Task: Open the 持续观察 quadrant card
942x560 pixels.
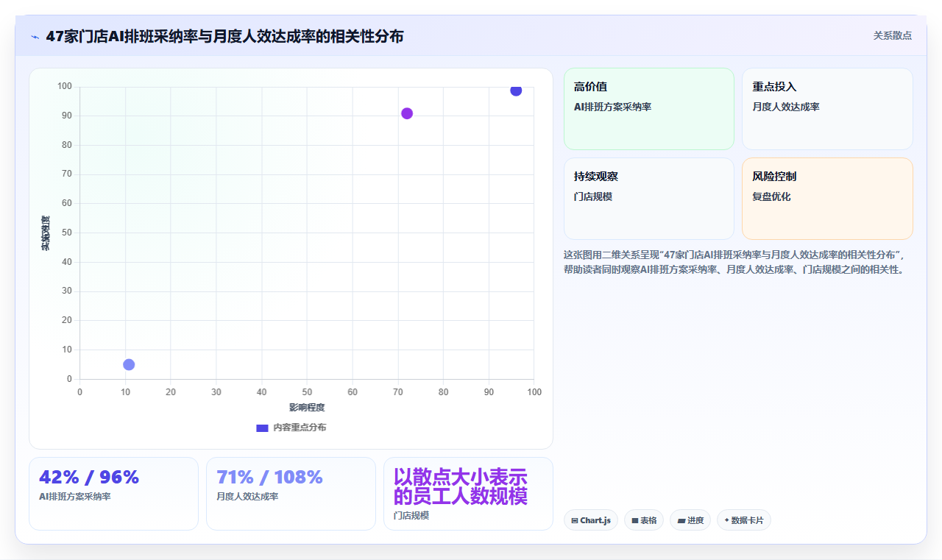Action: (x=649, y=199)
